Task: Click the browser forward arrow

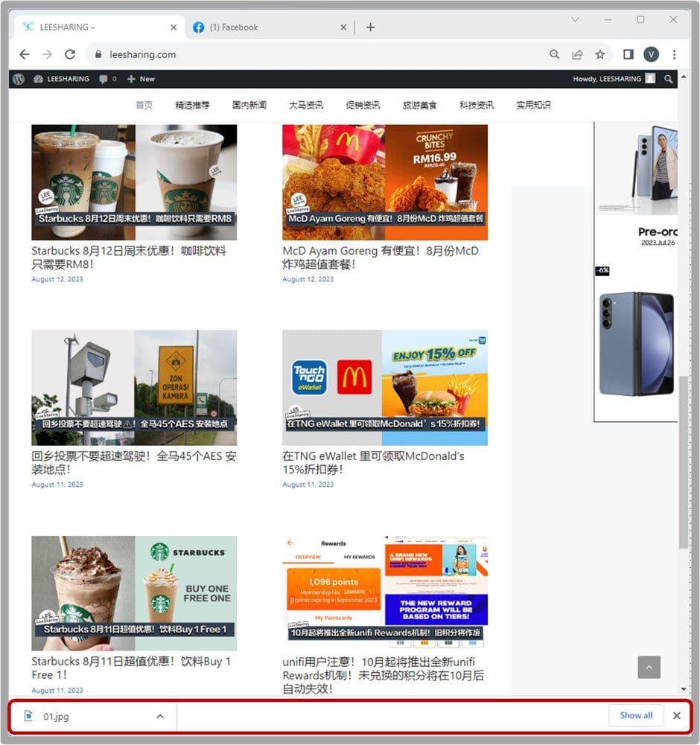Action: [47, 54]
